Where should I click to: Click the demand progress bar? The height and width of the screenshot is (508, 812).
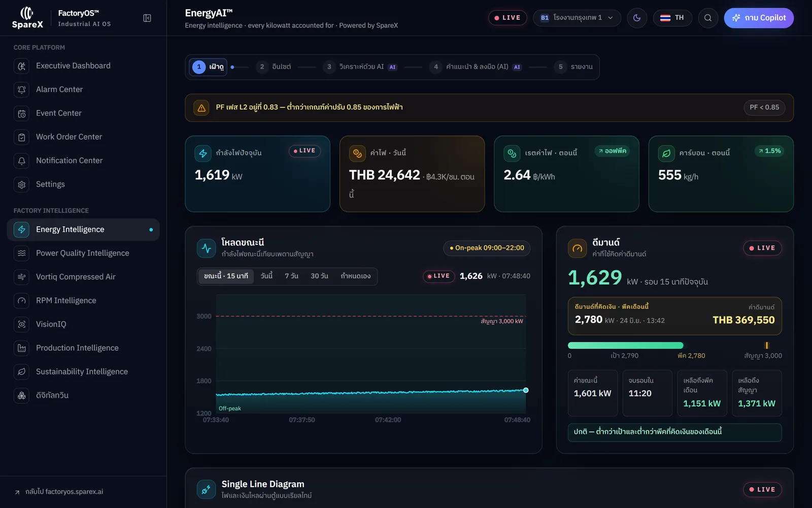pyautogui.click(x=674, y=345)
